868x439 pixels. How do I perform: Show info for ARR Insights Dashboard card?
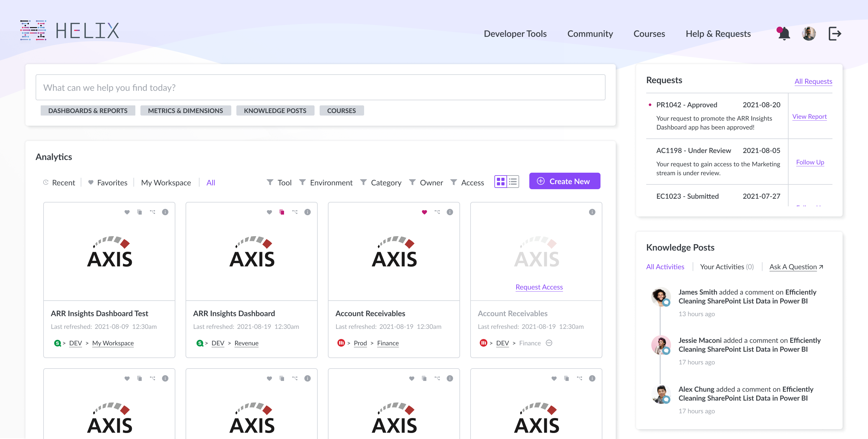(x=307, y=212)
